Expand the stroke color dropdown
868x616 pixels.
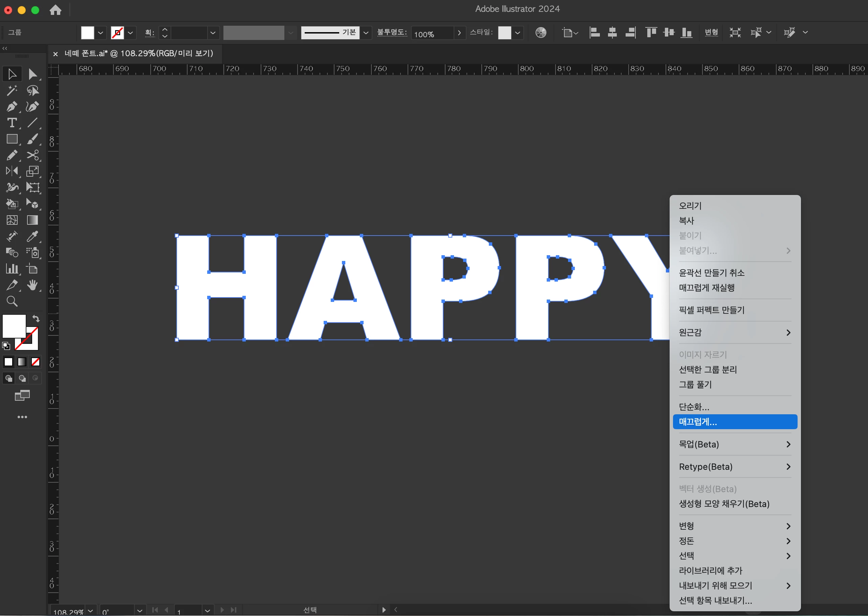[x=130, y=32]
